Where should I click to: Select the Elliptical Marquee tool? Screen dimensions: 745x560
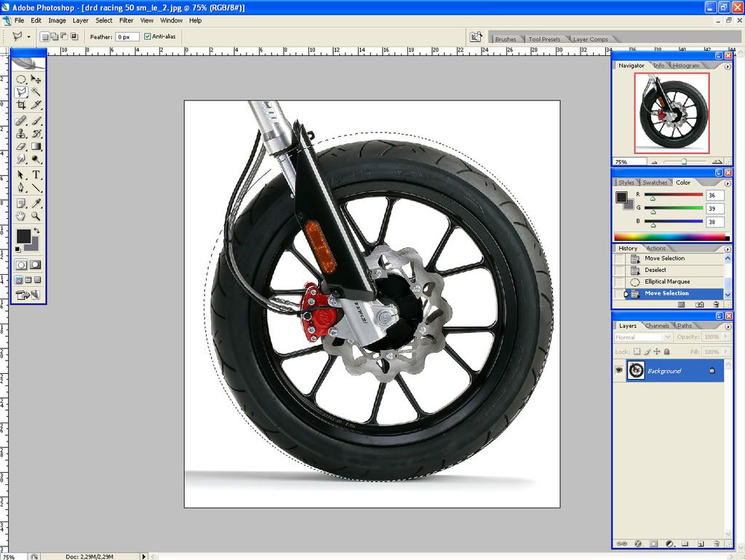point(21,79)
